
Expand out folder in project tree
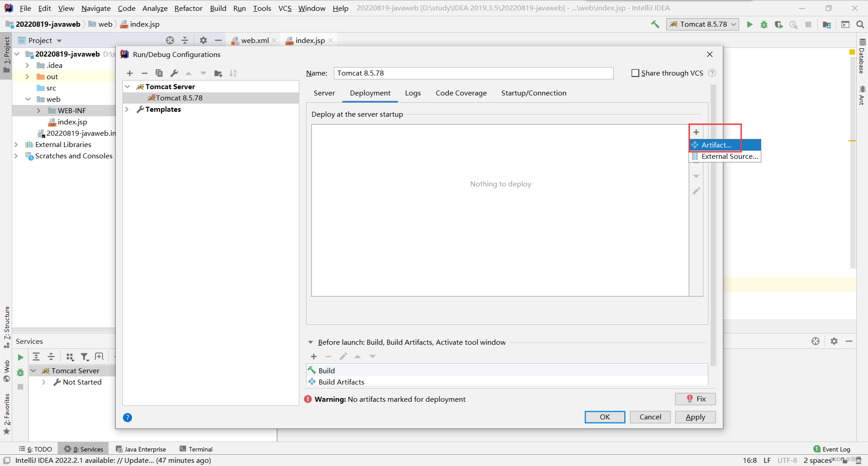pyautogui.click(x=28, y=76)
